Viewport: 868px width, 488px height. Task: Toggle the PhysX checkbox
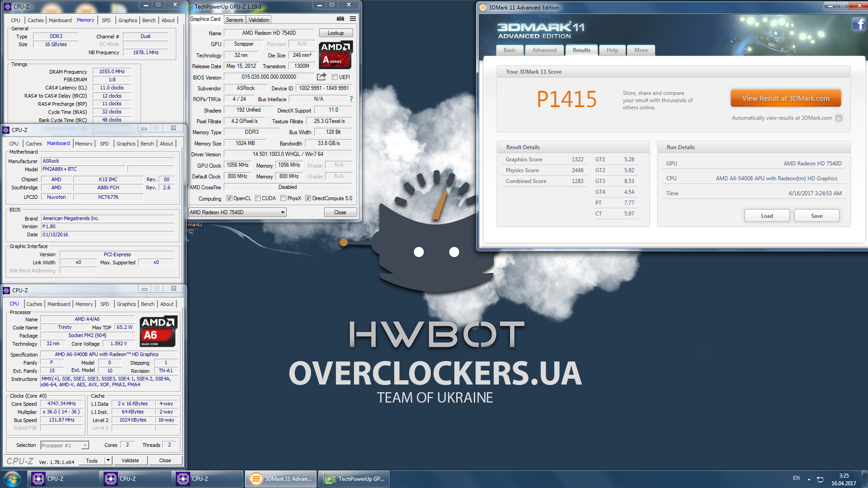[283, 198]
